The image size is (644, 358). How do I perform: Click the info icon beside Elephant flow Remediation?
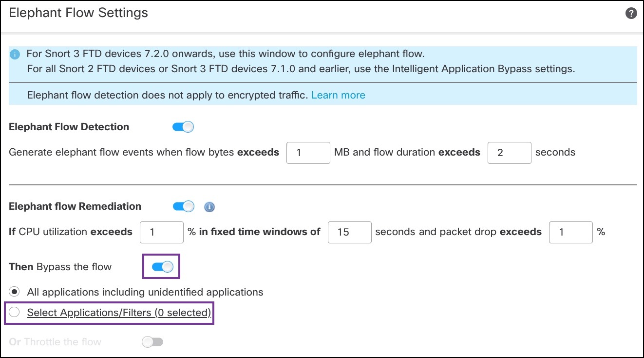[x=209, y=207]
